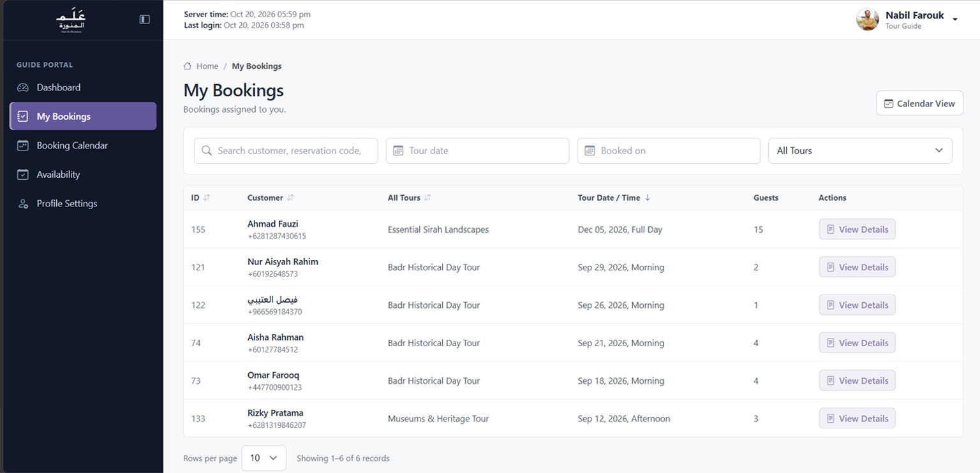Click the Tour date input field

(x=477, y=151)
